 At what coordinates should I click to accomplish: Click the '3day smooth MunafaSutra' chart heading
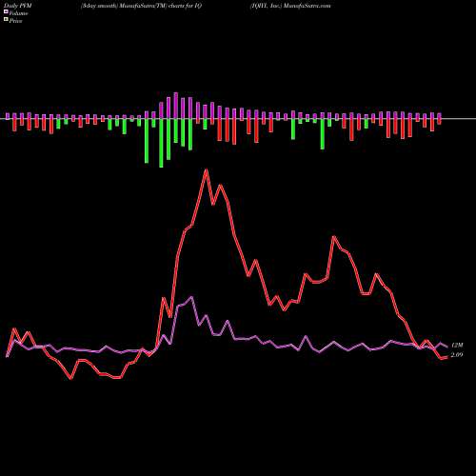[x=141, y=6]
